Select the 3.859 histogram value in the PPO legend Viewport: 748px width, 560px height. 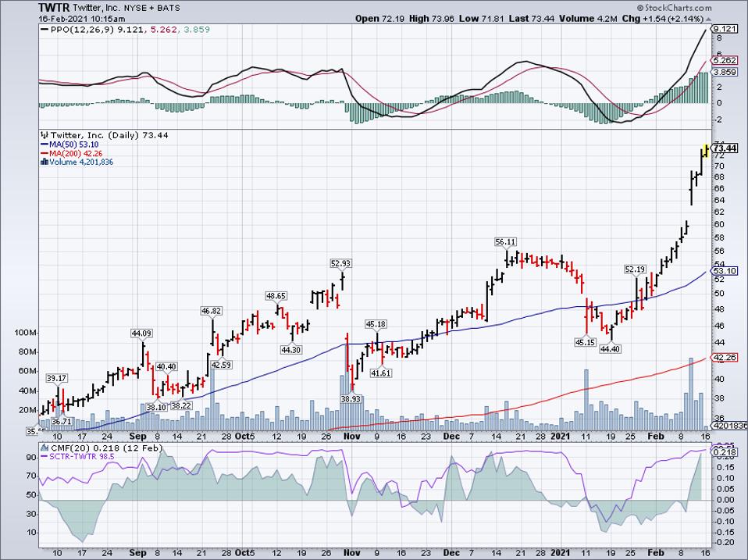(197, 30)
